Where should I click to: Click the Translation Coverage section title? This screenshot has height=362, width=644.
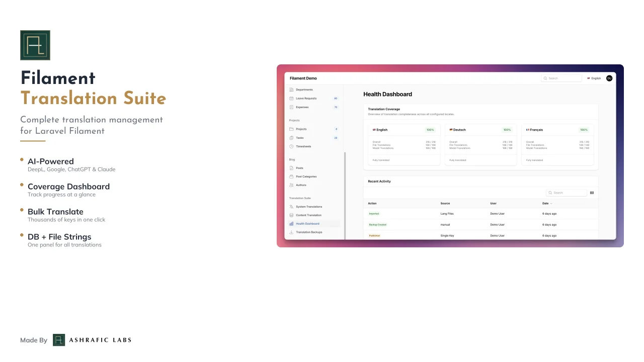384,109
